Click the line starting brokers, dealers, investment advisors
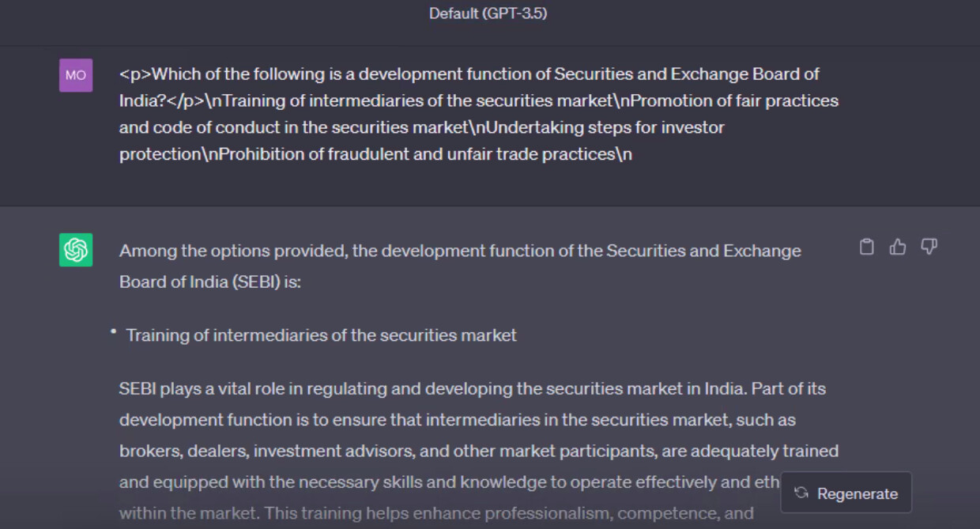 479,451
